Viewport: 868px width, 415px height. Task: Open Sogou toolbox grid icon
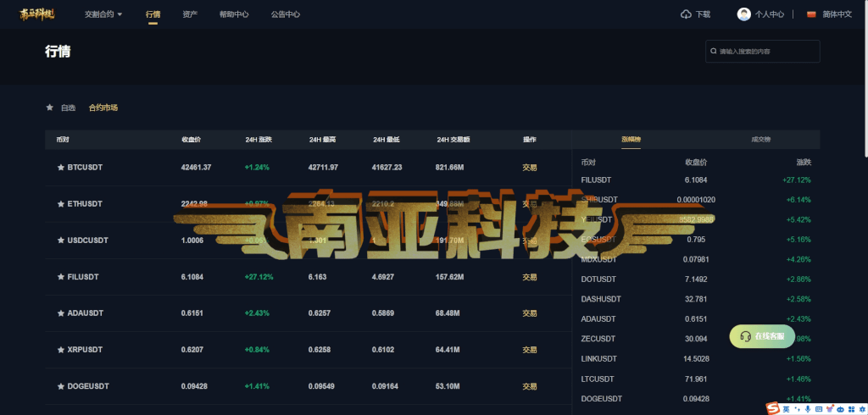(x=851, y=409)
